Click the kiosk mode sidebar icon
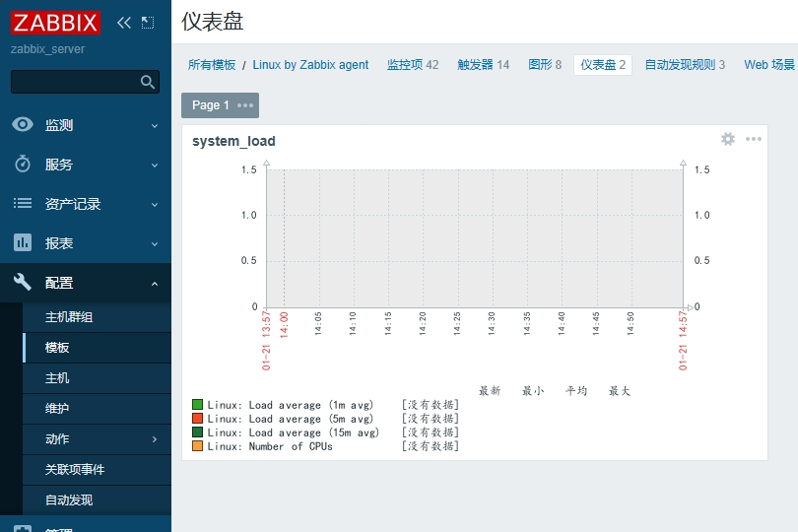This screenshot has height=532, width=798. click(x=148, y=22)
